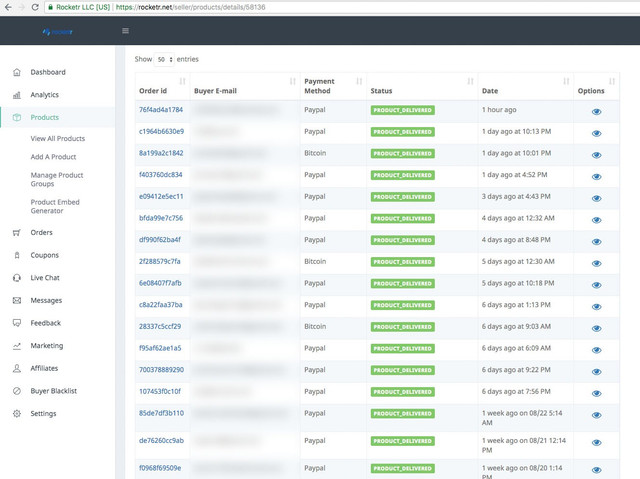View order 8a199a2c1842 via eye icon
This screenshot has width=640, height=479.
pyautogui.click(x=596, y=155)
